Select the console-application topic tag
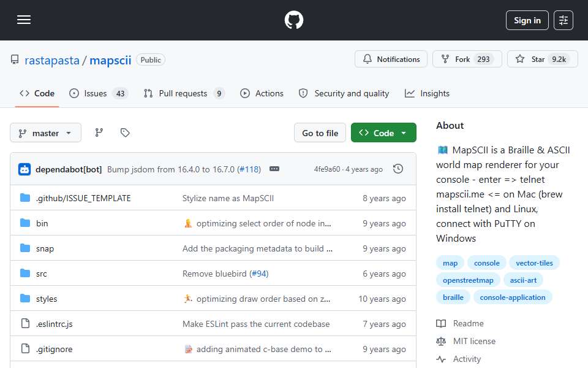The height and width of the screenshot is (368, 588). (513, 297)
